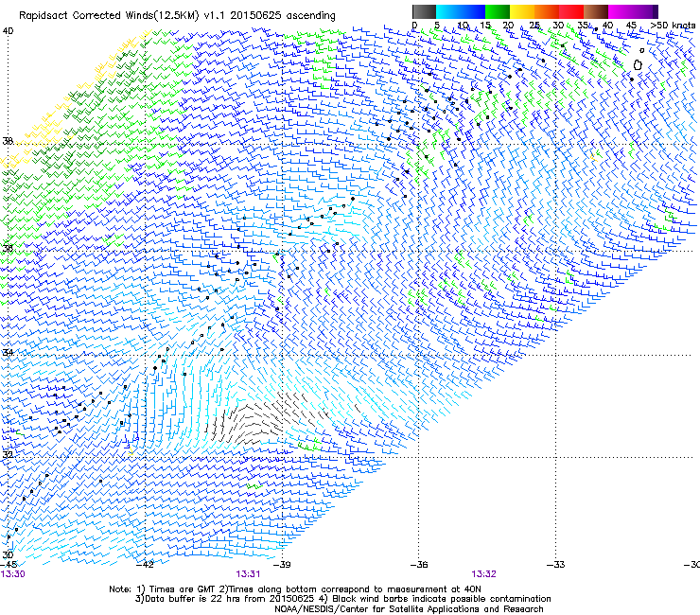Click the magenta-purple 40-50 knots color segment
Screen dimensions: 700x615
coord(633,11)
